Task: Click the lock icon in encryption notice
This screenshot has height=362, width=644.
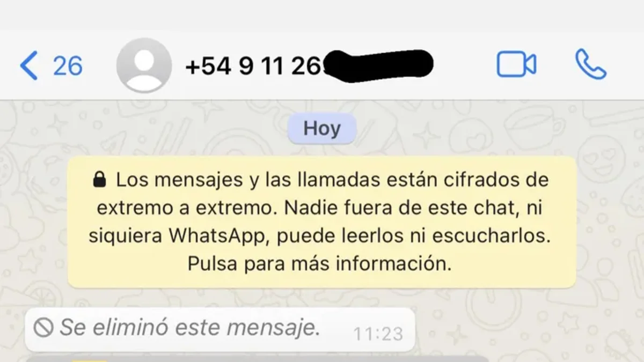Action: pos(99,180)
